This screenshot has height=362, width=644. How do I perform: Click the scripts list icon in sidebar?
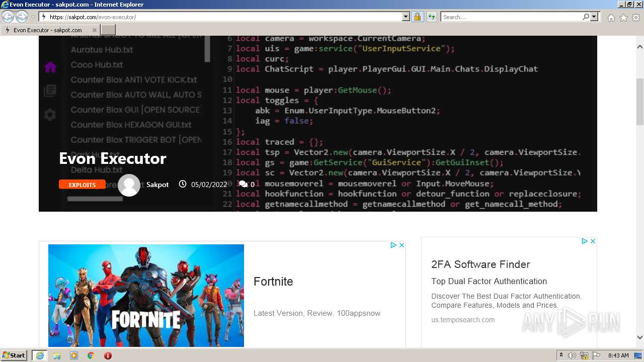tap(50, 91)
